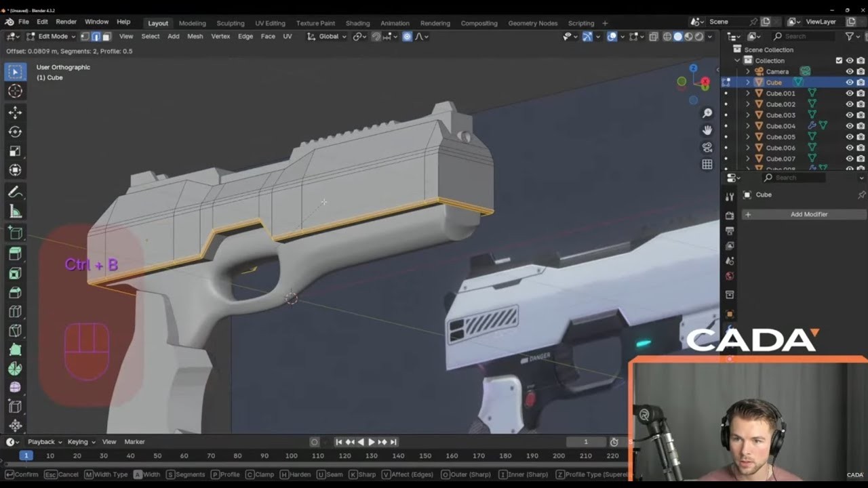Hide Cube.001 in viewport

point(849,93)
